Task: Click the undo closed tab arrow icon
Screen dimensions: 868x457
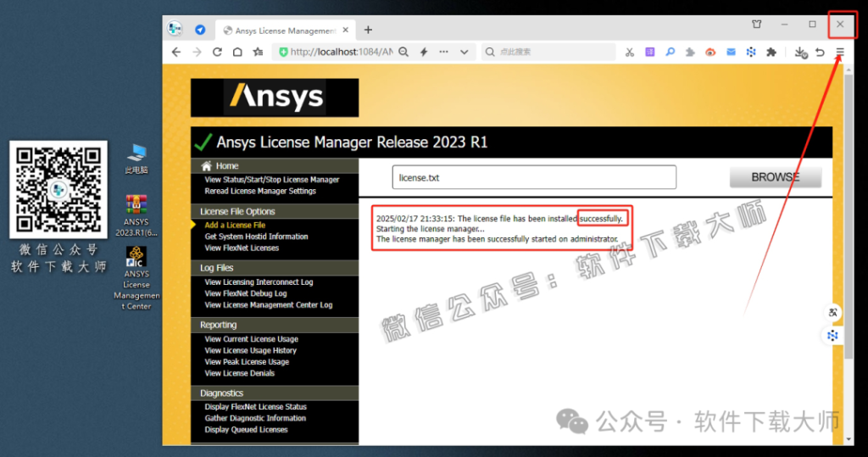Action: tap(820, 52)
